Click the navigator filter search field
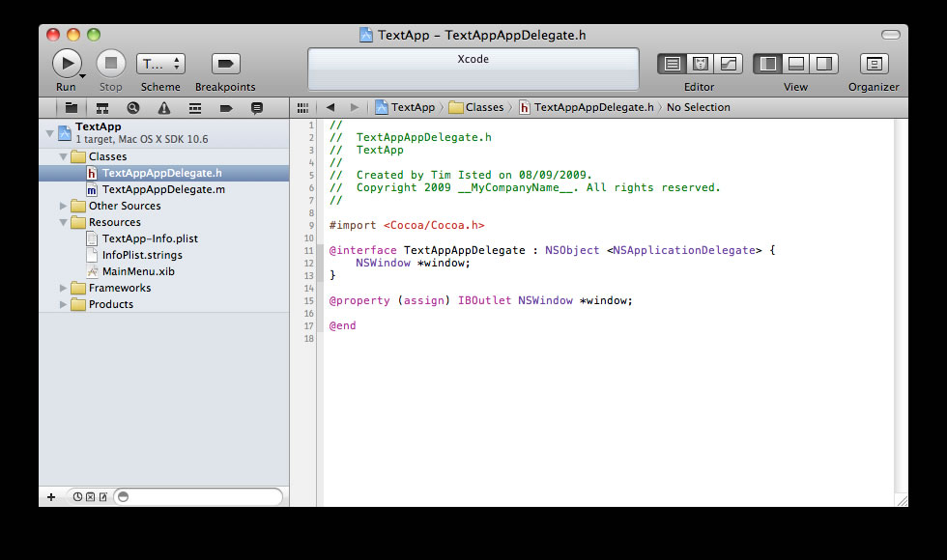 click(203, 497)
